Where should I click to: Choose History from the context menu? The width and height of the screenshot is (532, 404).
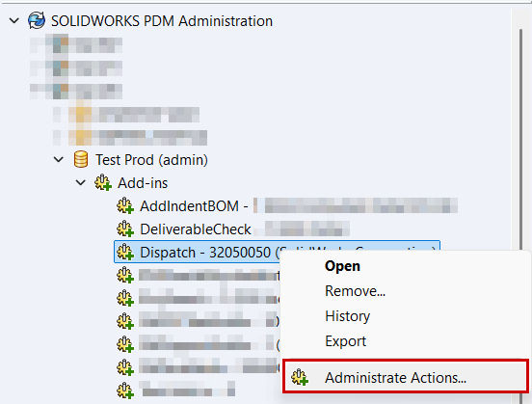(x=347, y=316)
